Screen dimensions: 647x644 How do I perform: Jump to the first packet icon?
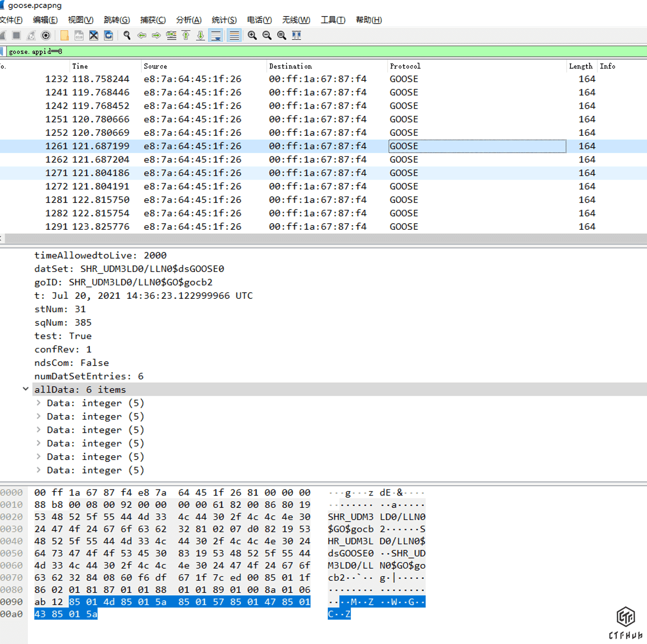click(186, 35)
